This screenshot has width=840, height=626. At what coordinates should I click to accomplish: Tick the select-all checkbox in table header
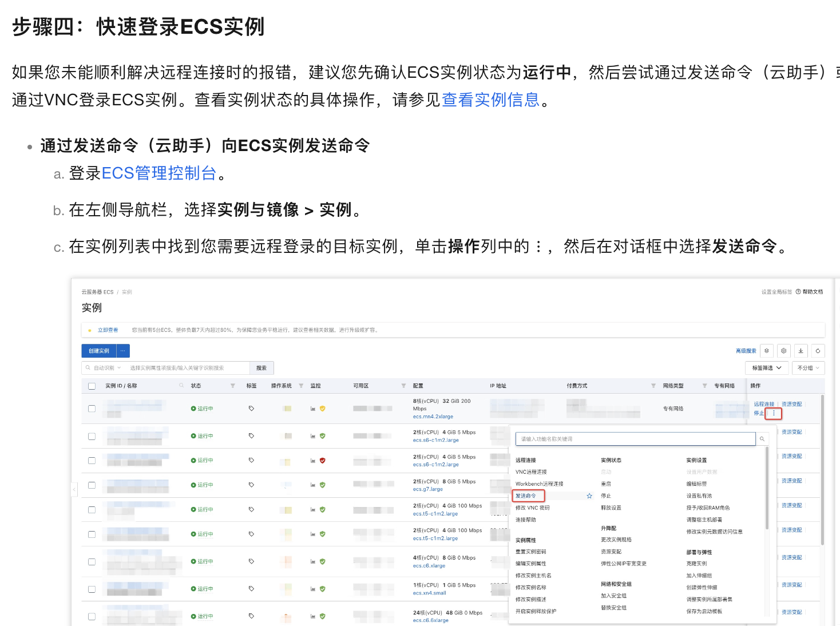pos(92,386)
